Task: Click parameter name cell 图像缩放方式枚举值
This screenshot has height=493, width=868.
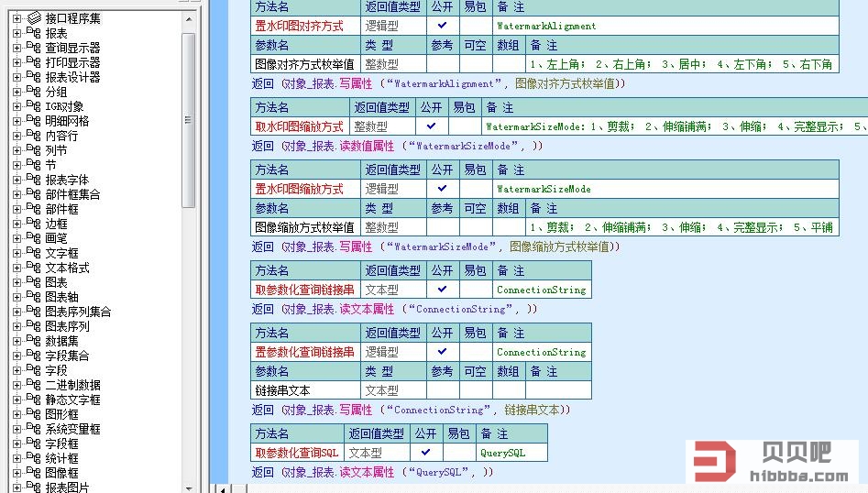Action: click(305, 227)
